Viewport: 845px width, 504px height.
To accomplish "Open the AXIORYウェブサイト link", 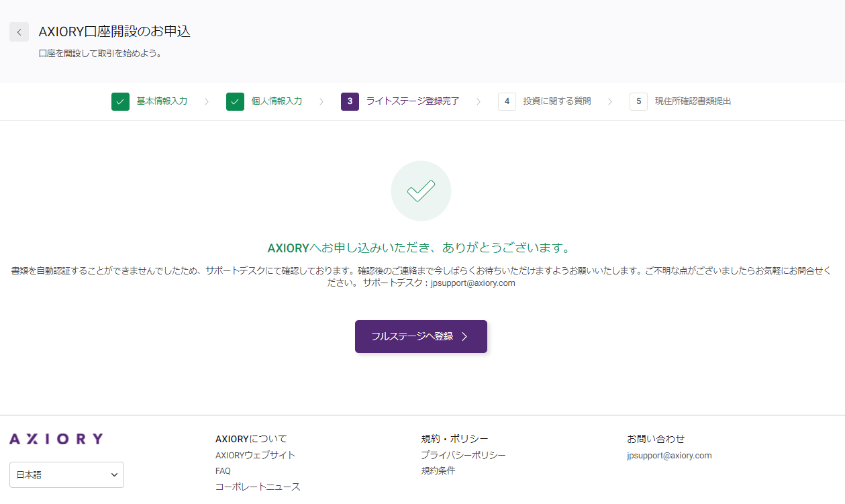I will coord(255,455).
